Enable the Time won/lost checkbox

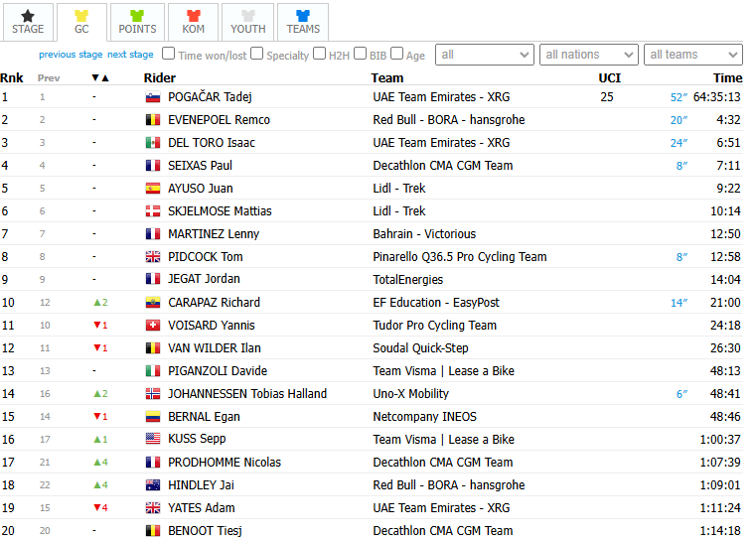click(x=168, y=53)
